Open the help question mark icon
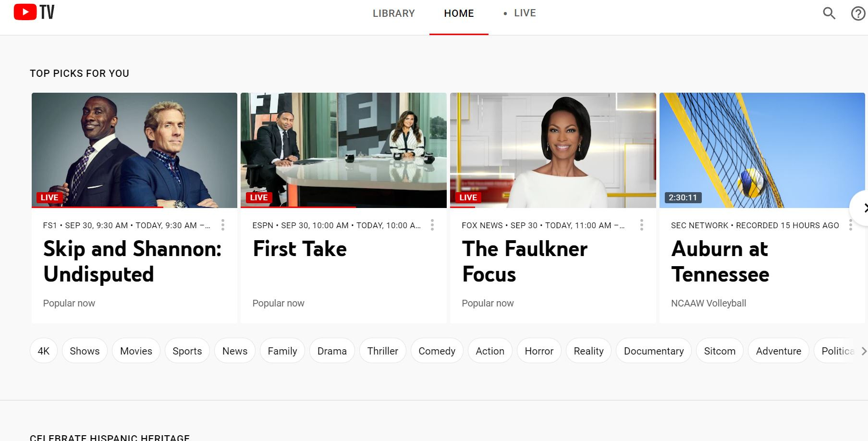 pyautogui.click(x=858, y=13)
